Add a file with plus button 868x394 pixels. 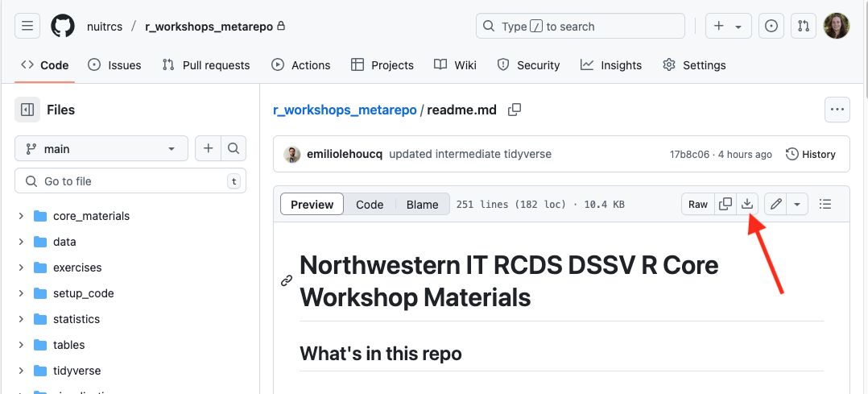point(208,148)
